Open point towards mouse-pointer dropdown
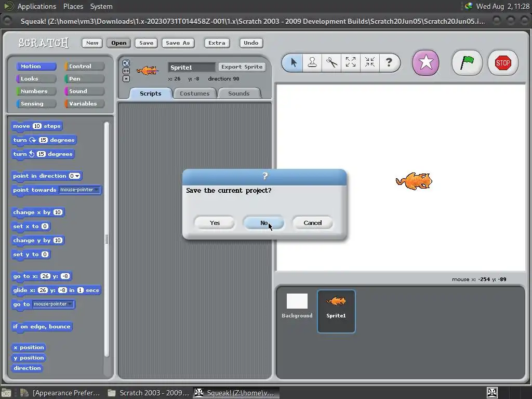 coord(79,190)
